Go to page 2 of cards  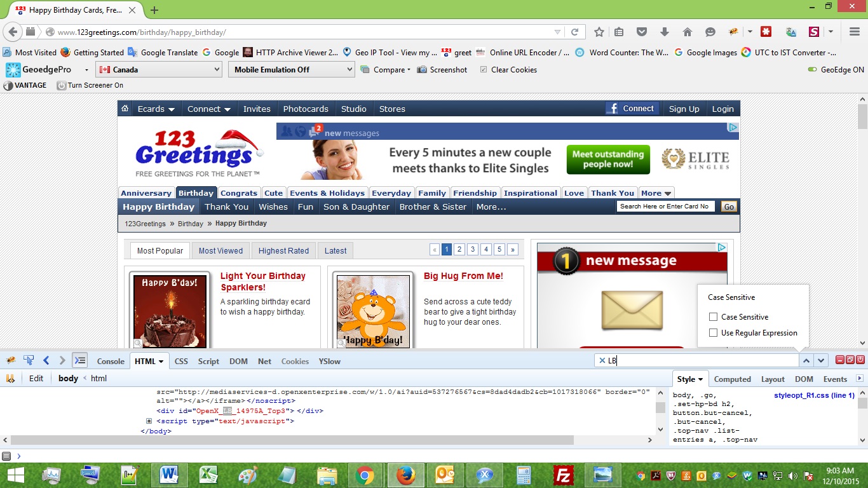[x=459, y=250]
